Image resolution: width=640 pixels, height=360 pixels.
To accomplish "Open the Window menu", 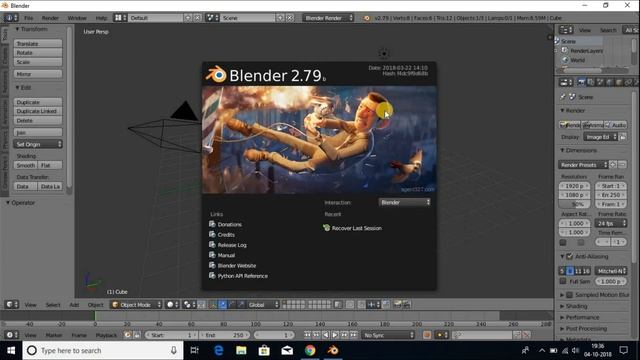I will tap(77, 18).
